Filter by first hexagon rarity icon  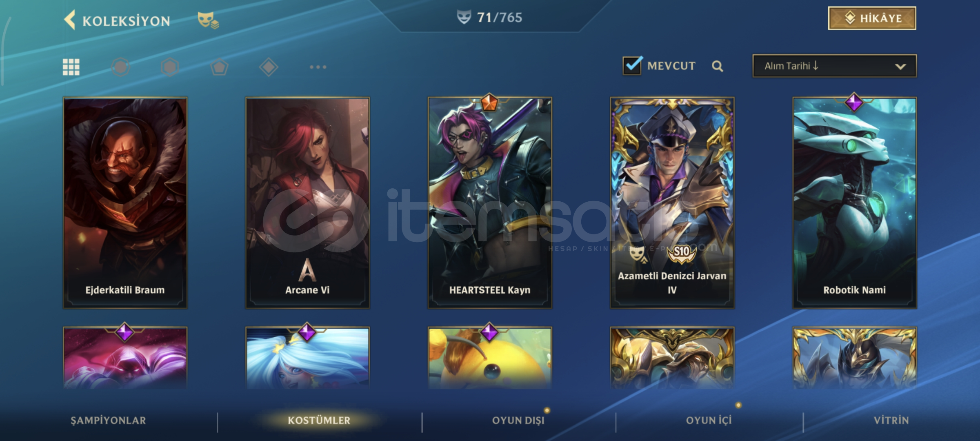click(x=120, y=67)
